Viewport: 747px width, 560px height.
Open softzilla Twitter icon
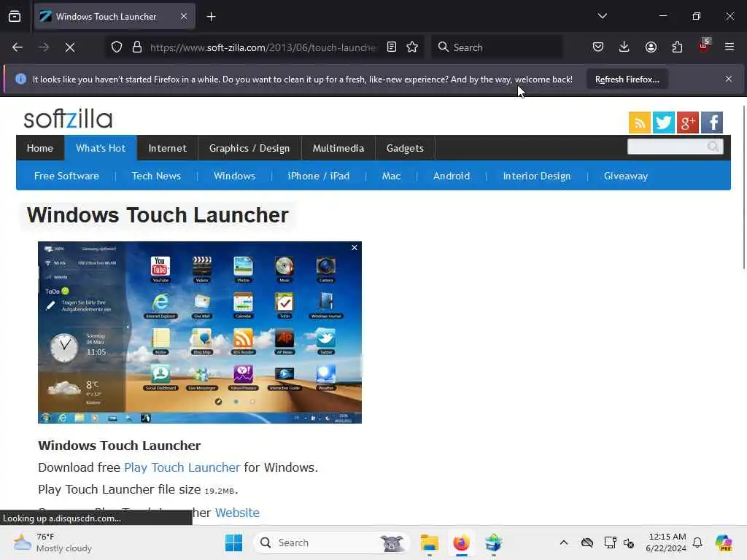click(x=664, y=122)
